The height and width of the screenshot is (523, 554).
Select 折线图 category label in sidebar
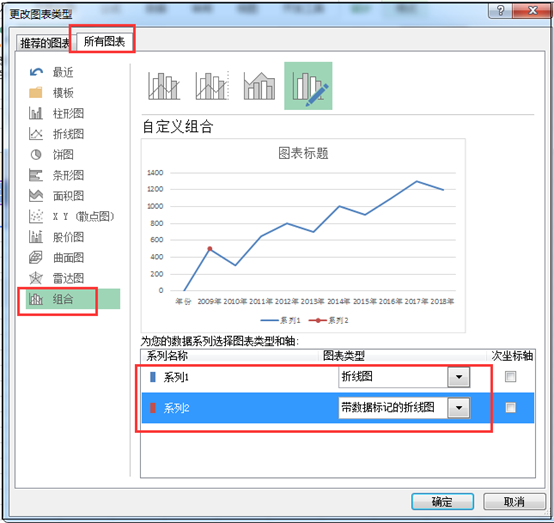[x=69, y=134]
